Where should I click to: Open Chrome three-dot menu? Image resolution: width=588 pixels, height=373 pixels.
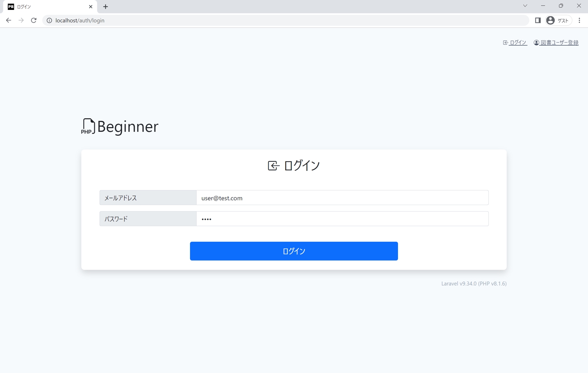(580, 21)
